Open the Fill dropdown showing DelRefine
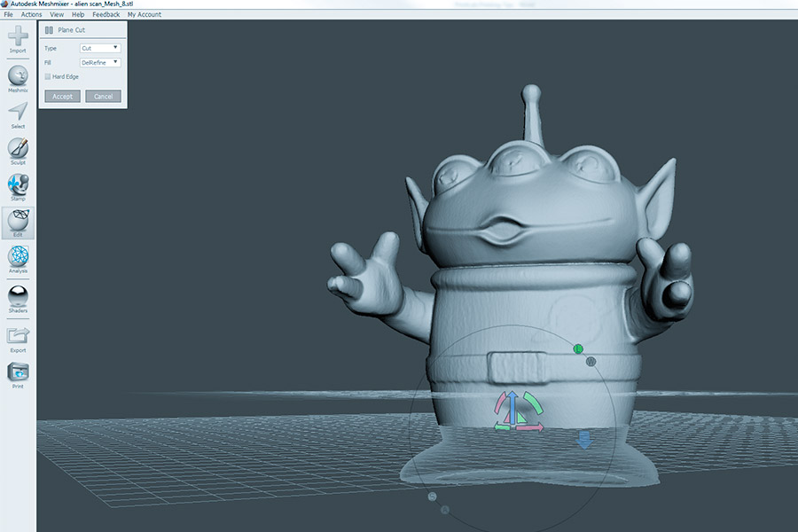This screenshot has height=532, width=798. pyautogui.click(x=99, y=63)
